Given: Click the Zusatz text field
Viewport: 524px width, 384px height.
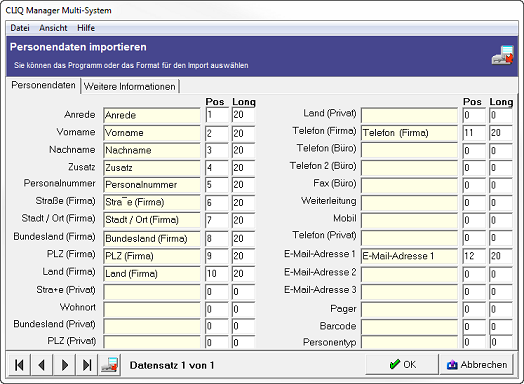Looking at the screenshot, I should pos(152,167).
